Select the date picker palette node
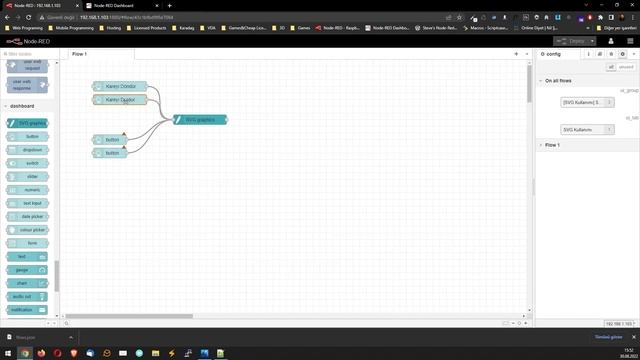The width and height of the screenshot is (640, 360). click(27, 217)
